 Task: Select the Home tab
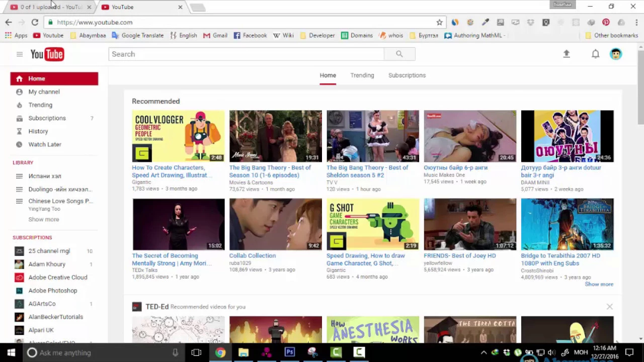click(x=328, y=75)
